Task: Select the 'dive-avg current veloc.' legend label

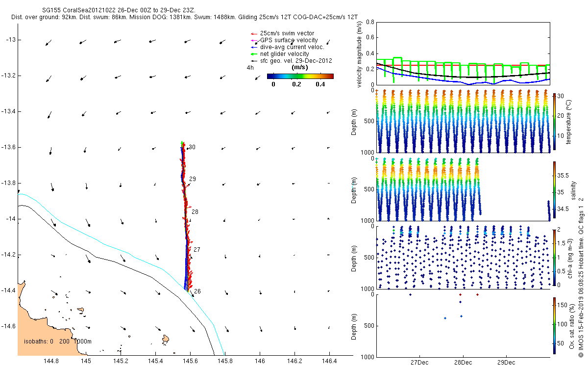Action: click(x=292, y=47)
